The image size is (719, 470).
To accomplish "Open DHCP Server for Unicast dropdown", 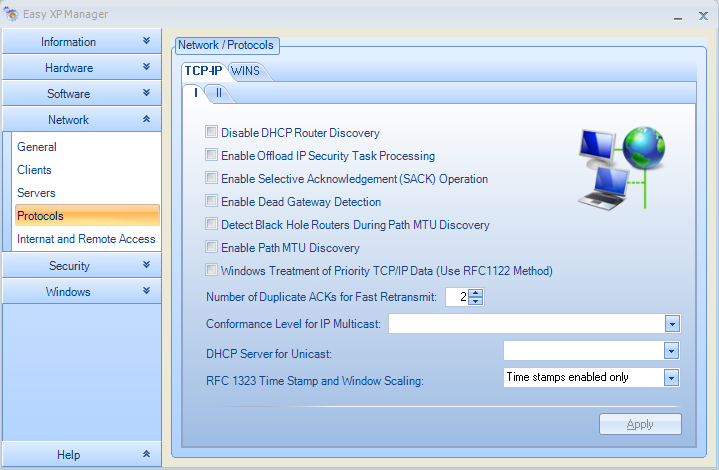I will click(671, 351).
